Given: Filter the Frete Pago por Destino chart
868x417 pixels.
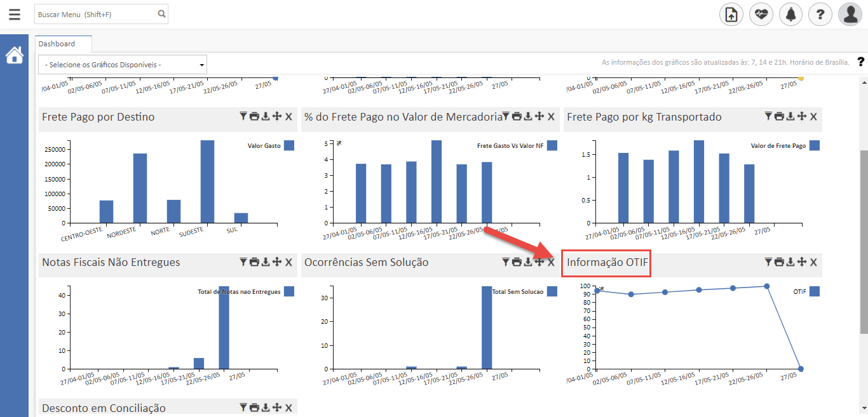Looking at the screenshot, I should click(x=243, y=116).
